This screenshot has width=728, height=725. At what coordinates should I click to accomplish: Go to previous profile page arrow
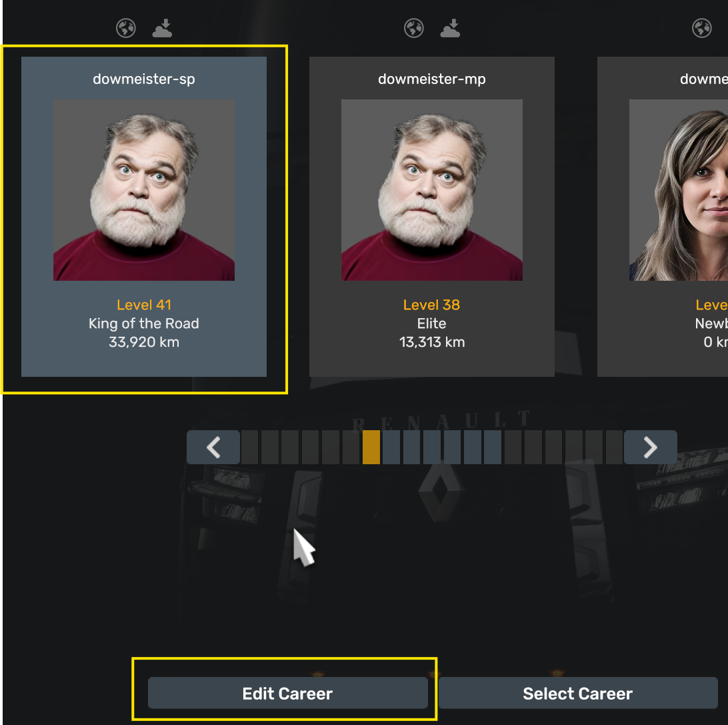213,448
